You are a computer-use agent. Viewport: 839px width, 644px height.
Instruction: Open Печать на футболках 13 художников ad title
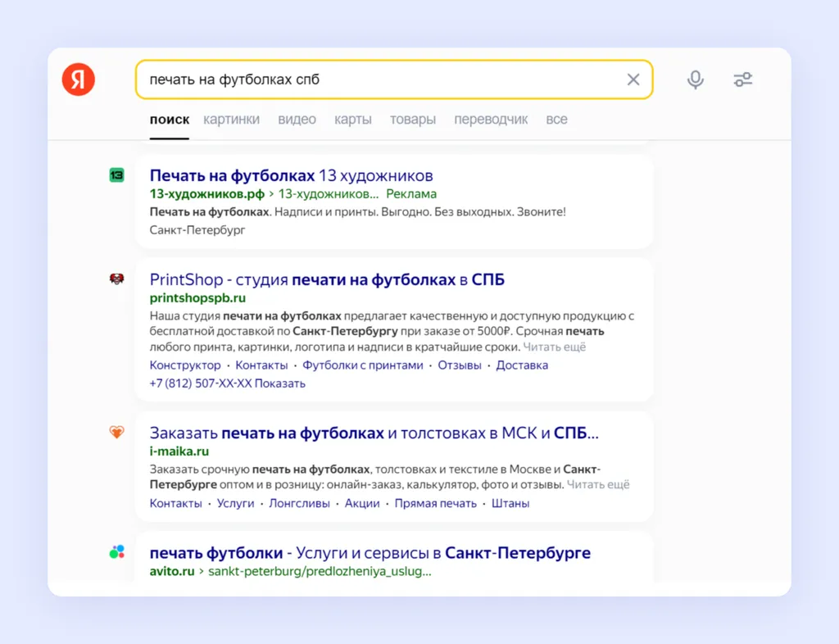[x=291, y=175]
